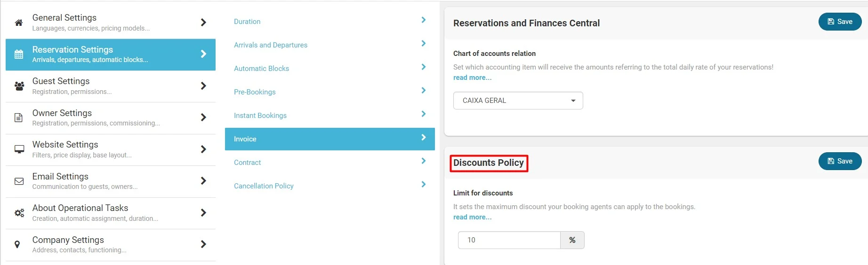Save the Reservations and Finances Central settings

click(840, 22)
